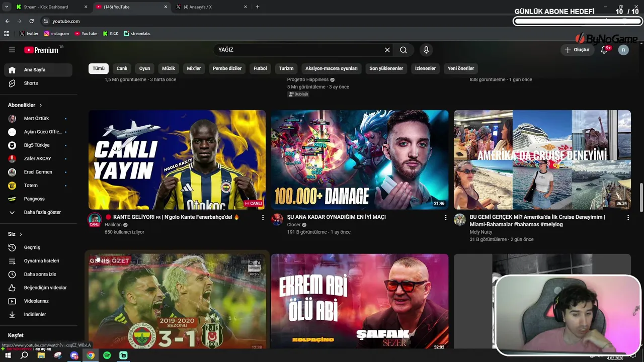This screenshot has height=362, width=644.
Task: Open more options for KANTE GELİYOR video
Action: coord(263,218)
